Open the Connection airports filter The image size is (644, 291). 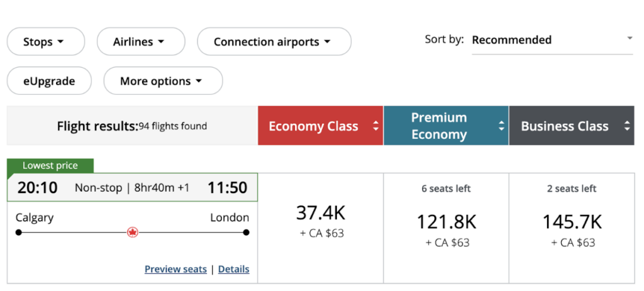[274, 41]
